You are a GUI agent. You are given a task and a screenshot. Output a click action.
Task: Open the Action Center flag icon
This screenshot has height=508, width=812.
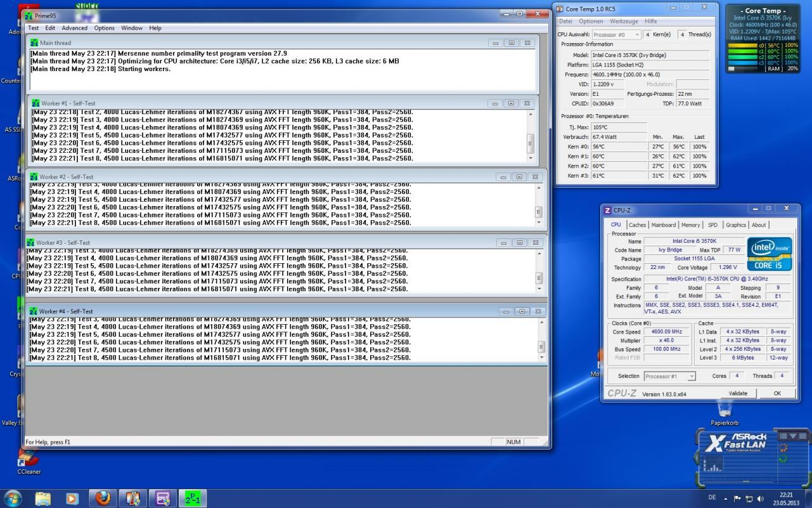click(737, 498)
